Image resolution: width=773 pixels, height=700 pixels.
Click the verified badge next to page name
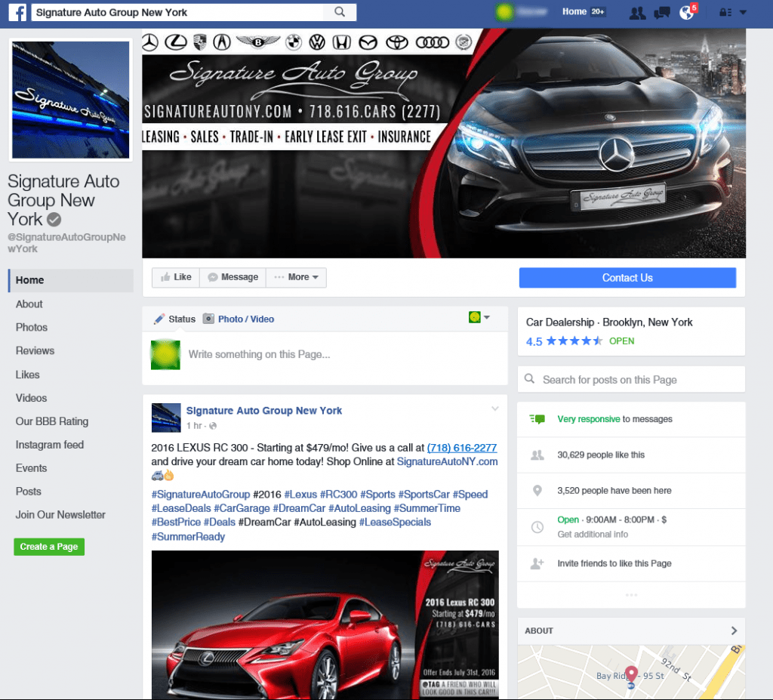[54, 219]
